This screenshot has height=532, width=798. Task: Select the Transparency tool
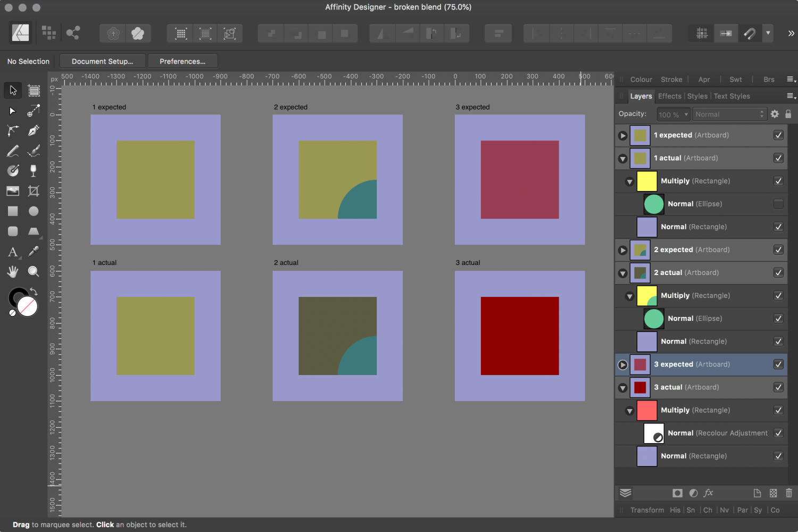(x=33, y=170)
